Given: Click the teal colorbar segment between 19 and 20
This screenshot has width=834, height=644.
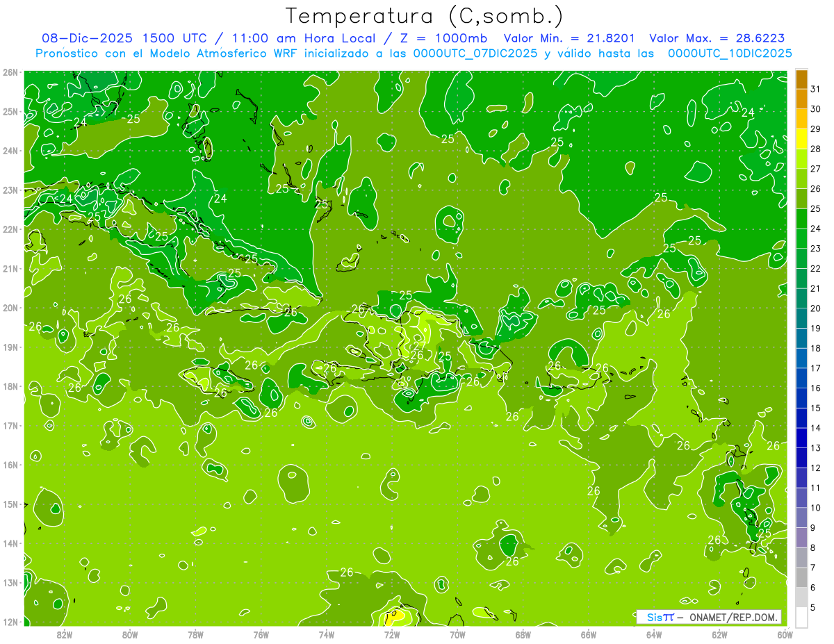Looking at the screenshot, I should coord(801,318).
